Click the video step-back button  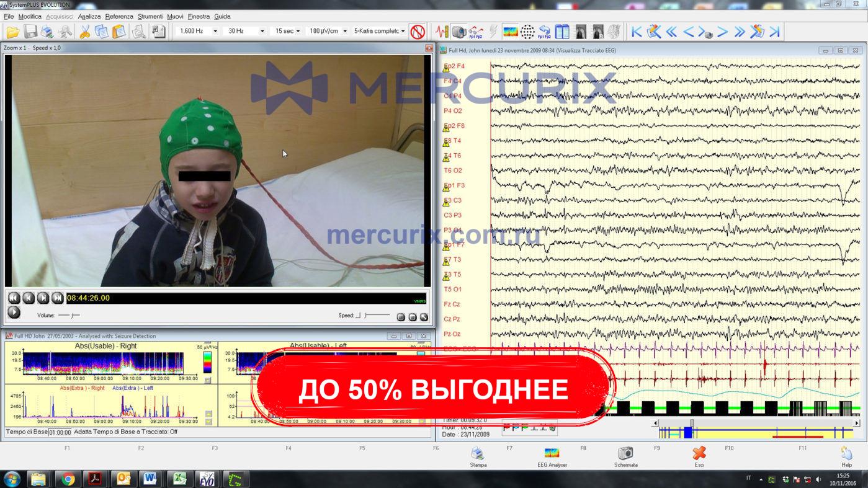point(29,298)
